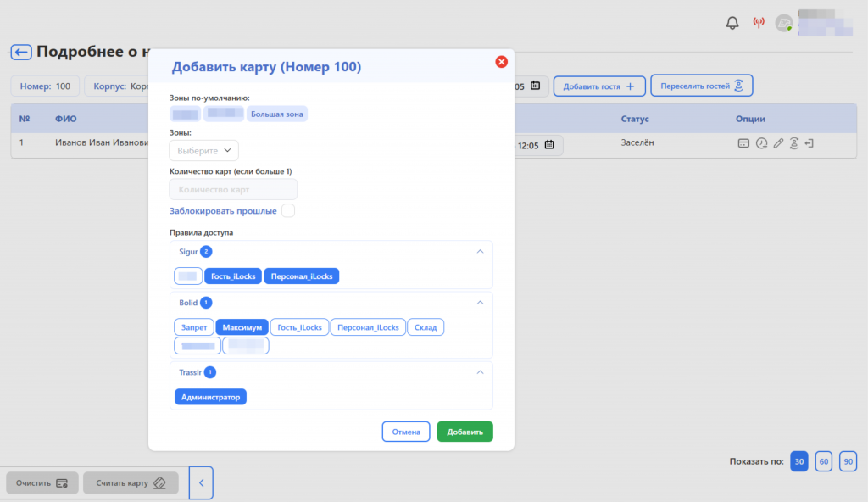Show 30 items per page

(799, 461)
